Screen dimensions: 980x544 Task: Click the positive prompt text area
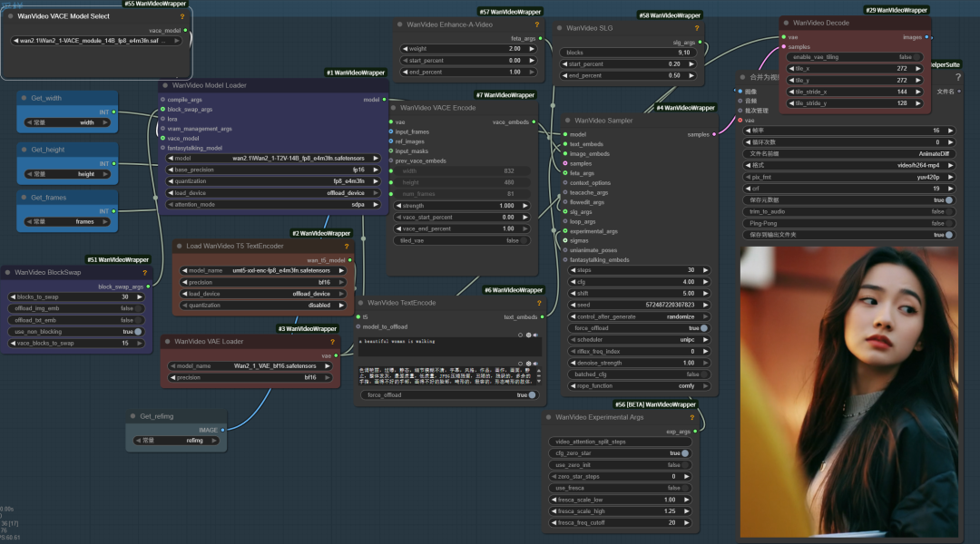[448, 347]
